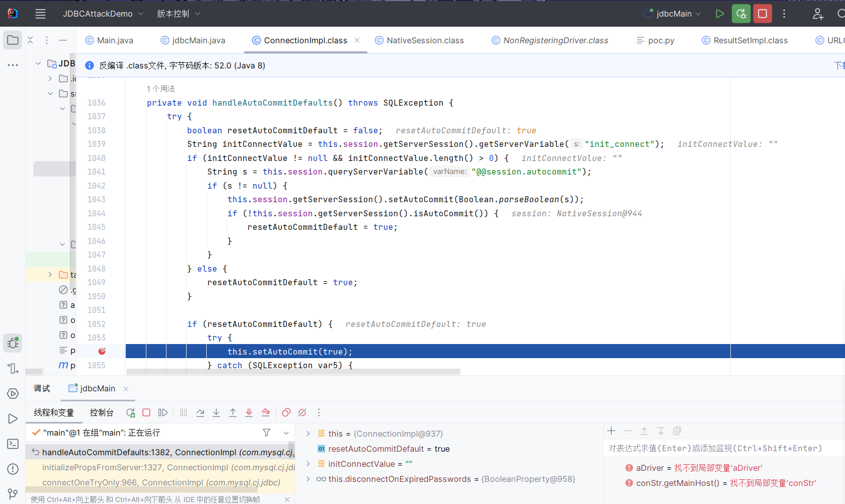Click the watch expression input field
This screenshot has height=504, width=845.
(x=724, y=448)
